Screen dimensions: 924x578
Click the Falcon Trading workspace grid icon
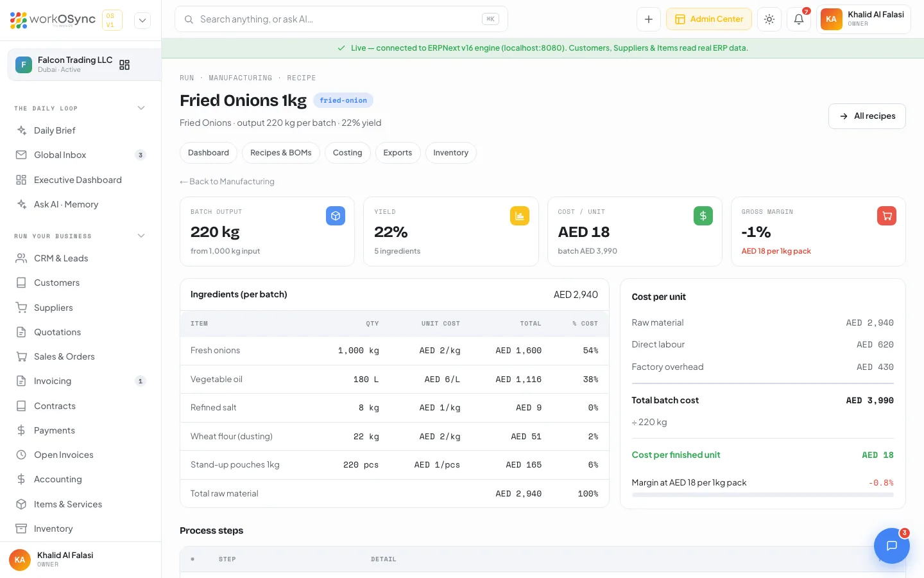coord(124,65)
